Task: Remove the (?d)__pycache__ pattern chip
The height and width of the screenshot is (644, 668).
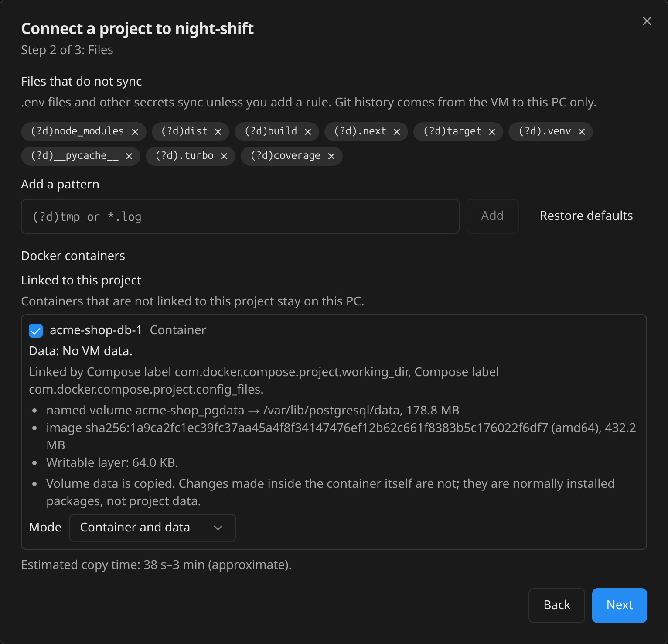Action: pos(129,156)
